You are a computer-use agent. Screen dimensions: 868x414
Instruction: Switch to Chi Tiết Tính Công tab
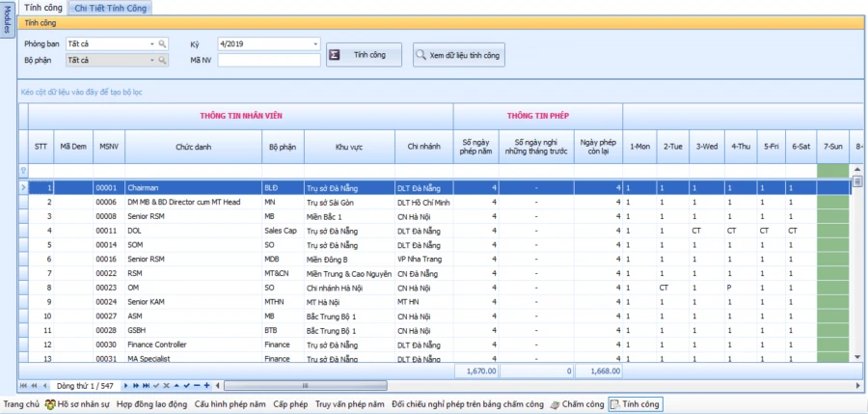(111, 9)
